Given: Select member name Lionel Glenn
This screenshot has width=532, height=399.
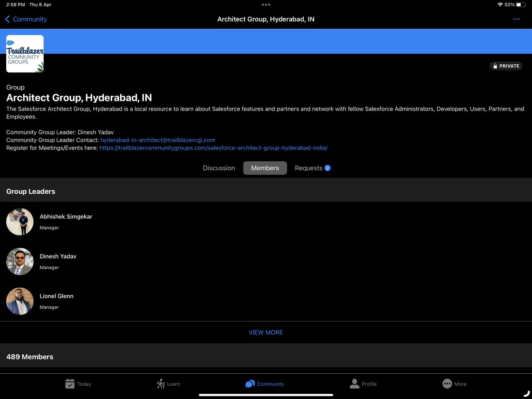Looking at the screenshot, I should (57, 296).
